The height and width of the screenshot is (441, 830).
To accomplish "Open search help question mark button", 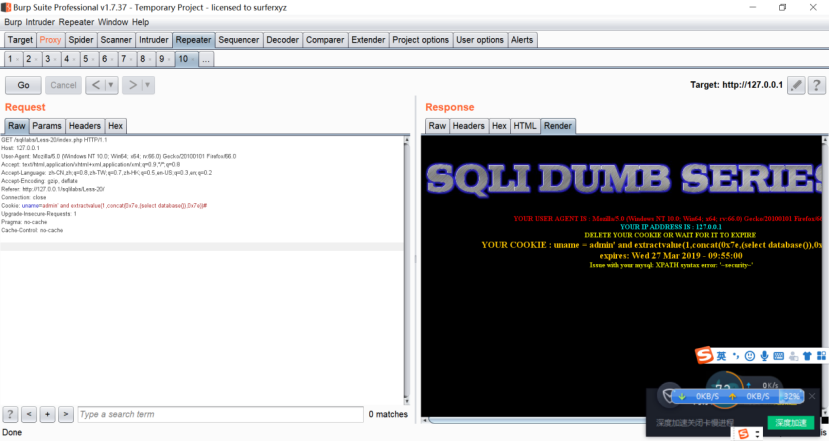I will click(x=10, y=414).
